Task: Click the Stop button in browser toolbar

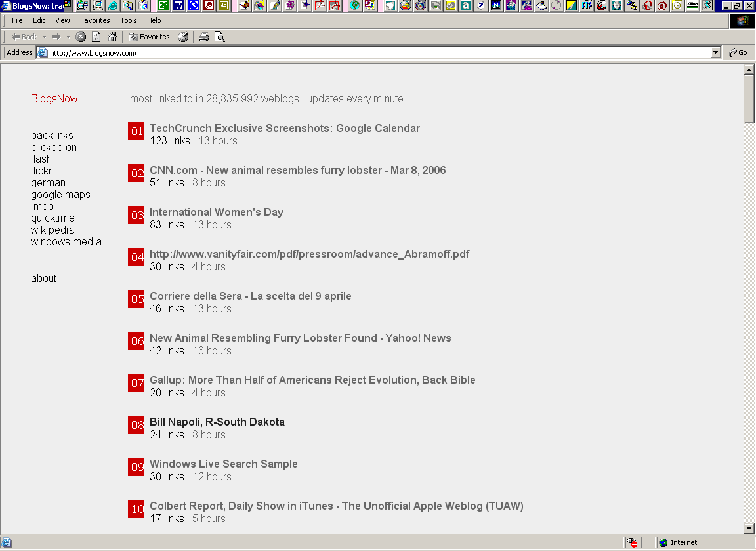Action: 81,37
